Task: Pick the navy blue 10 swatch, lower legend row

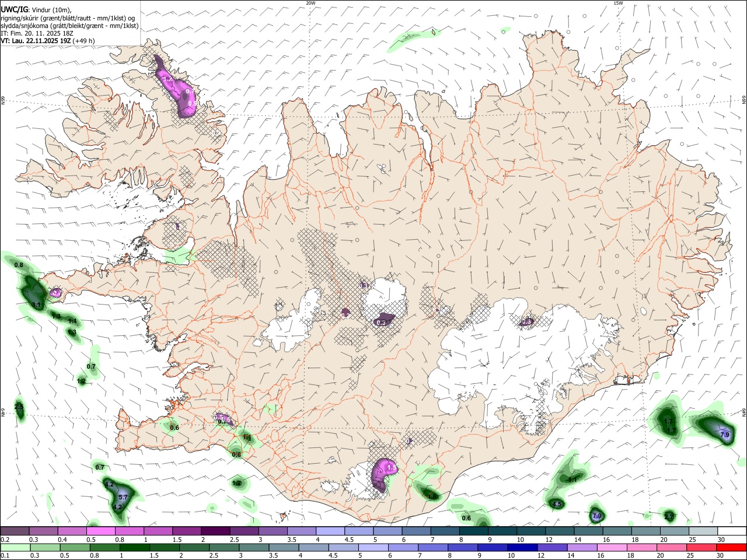Action: (521, 548)
